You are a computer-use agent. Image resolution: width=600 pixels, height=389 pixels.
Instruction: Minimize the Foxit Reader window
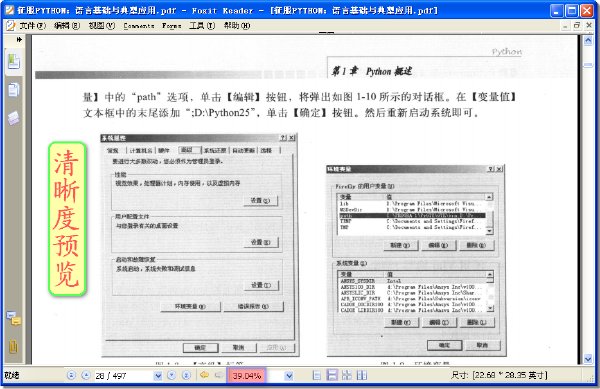tap(556, 10)
